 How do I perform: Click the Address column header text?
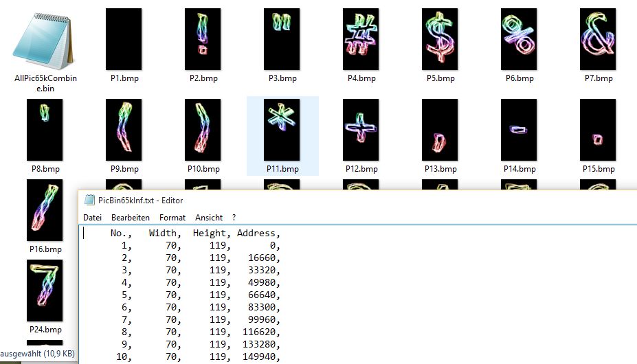tap(259, 234)
